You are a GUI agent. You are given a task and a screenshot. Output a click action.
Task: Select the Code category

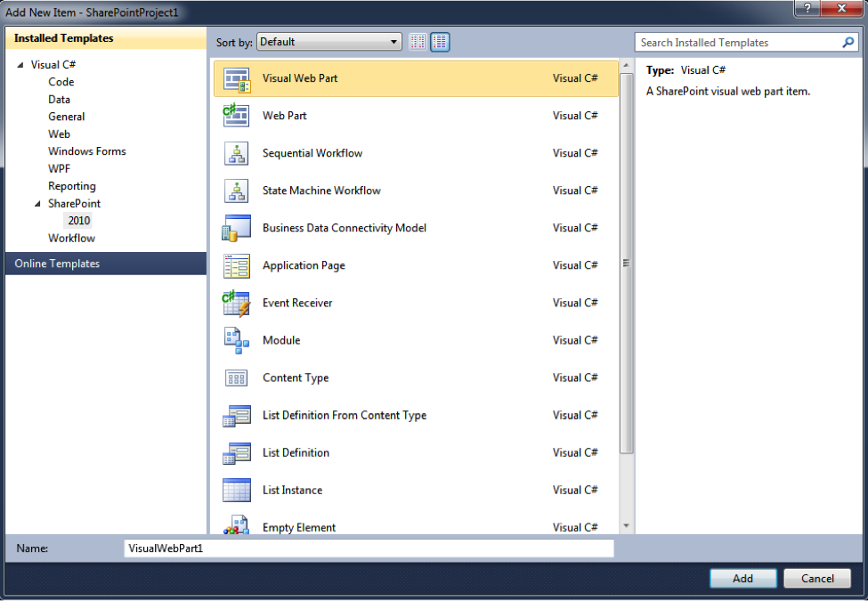point(61,82)
